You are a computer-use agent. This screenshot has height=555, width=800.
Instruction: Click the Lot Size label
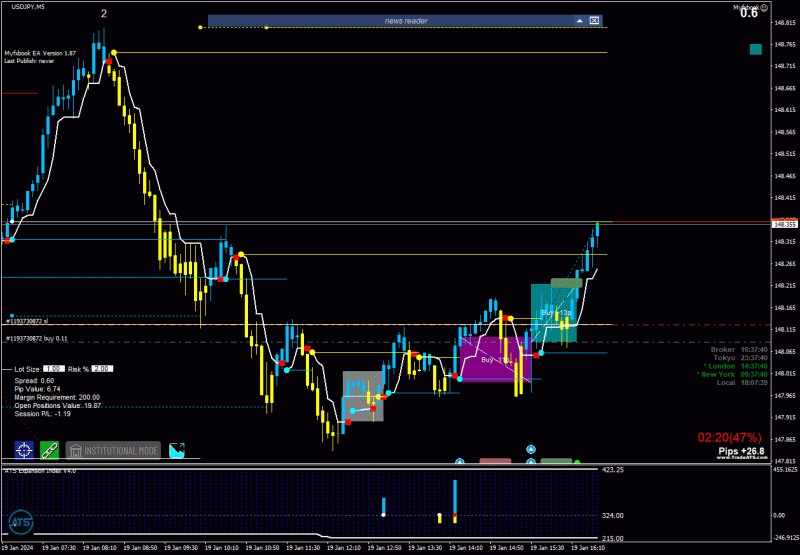pos(28,369)
